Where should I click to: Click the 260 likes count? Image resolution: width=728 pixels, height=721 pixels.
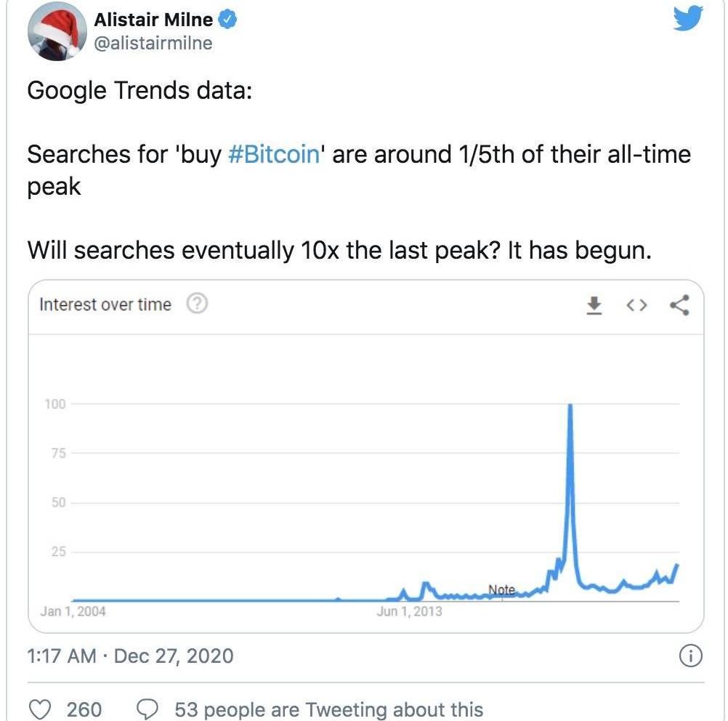click(84, 709)
